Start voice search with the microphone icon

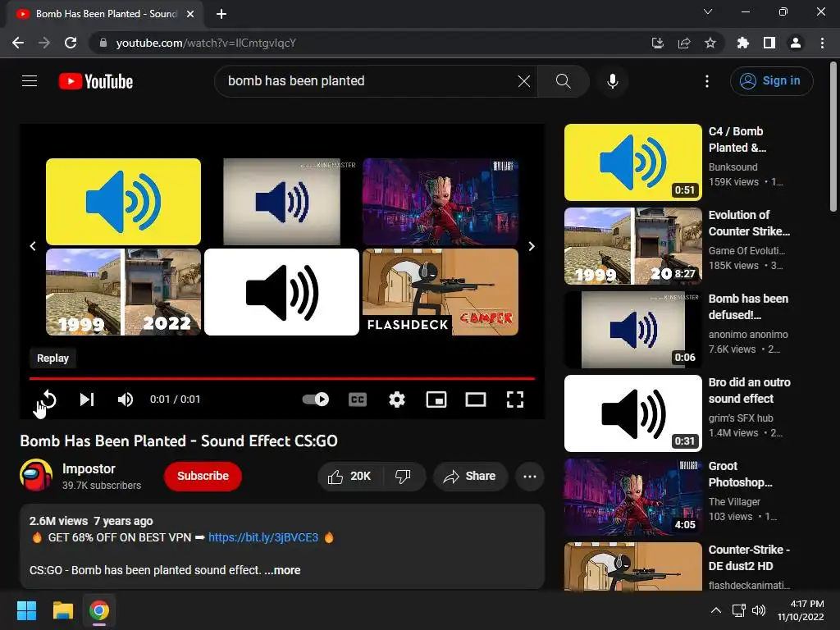click(x=612, y=81)
